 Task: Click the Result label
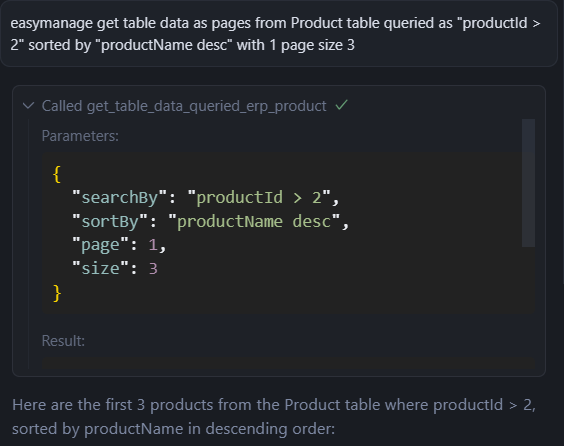click(x=63, y=341)
